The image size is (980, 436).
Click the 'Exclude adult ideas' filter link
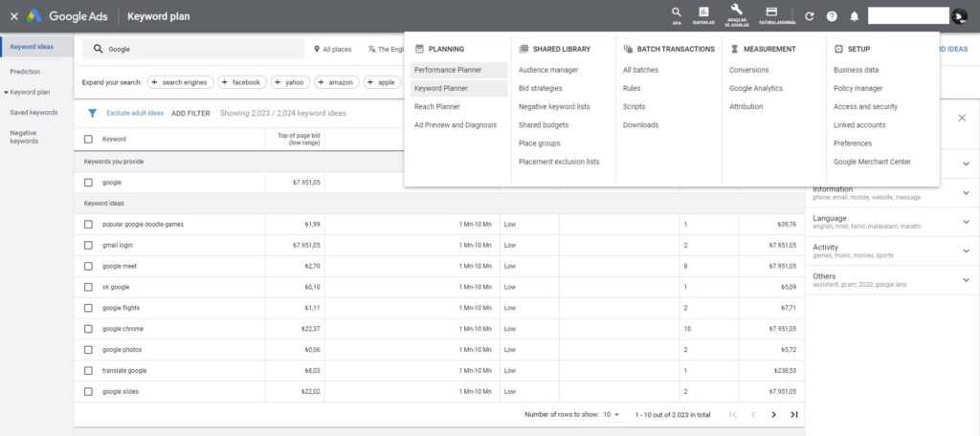tap(135, 114)
